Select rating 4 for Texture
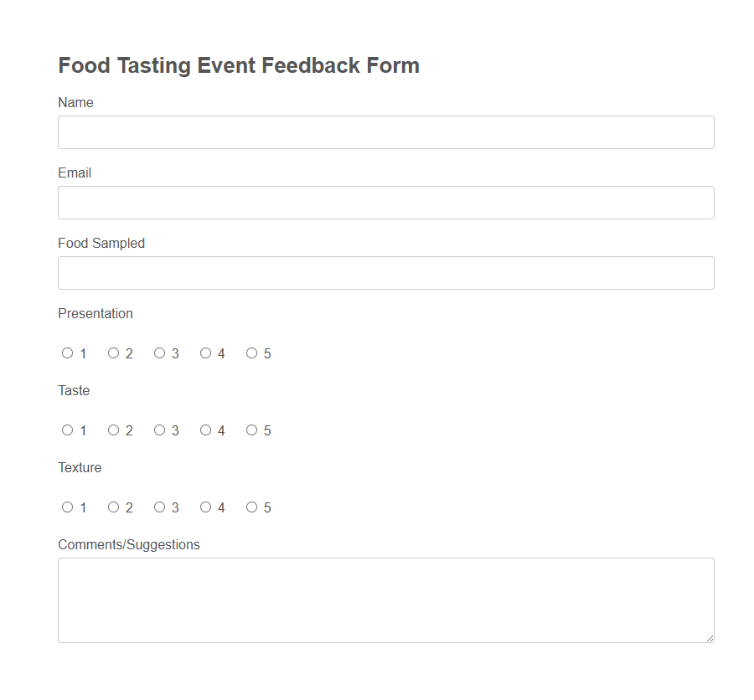754x700 pixels. pyautogui.click(x=205, y=507)
